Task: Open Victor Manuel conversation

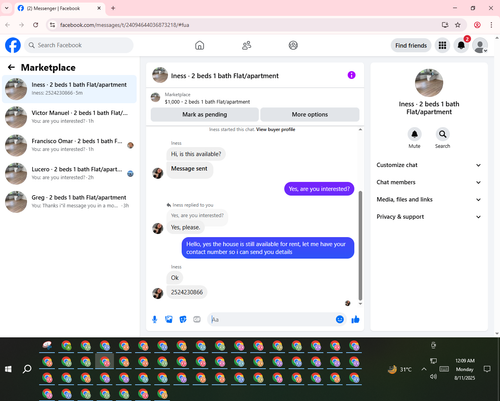Action: (x=69, y=117)
